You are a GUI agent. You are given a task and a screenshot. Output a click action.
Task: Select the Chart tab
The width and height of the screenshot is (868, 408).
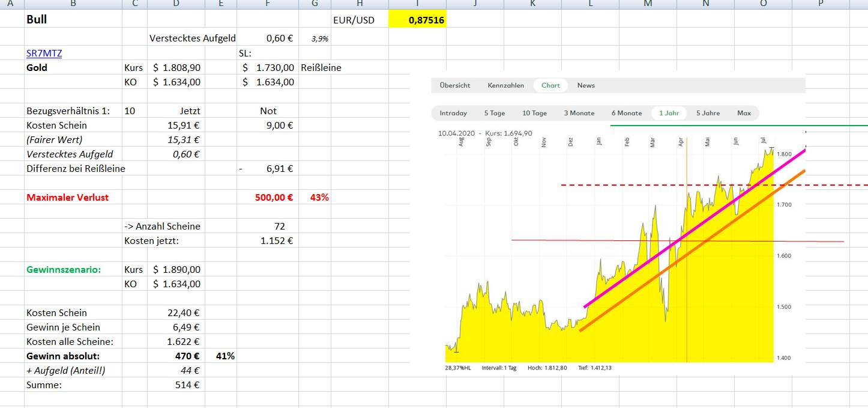pyautogui.click(x=550, y=85)
